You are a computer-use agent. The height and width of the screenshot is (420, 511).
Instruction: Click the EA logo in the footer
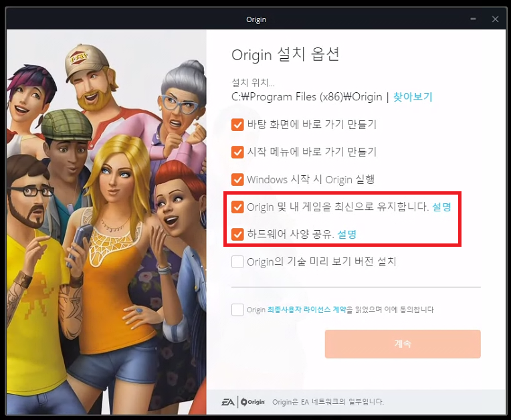[228, 402]
